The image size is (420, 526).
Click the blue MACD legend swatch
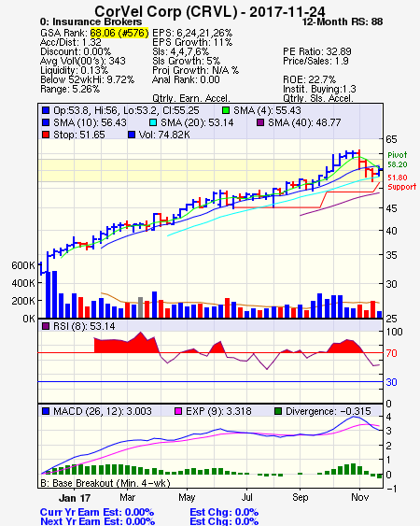pos(46,411)
